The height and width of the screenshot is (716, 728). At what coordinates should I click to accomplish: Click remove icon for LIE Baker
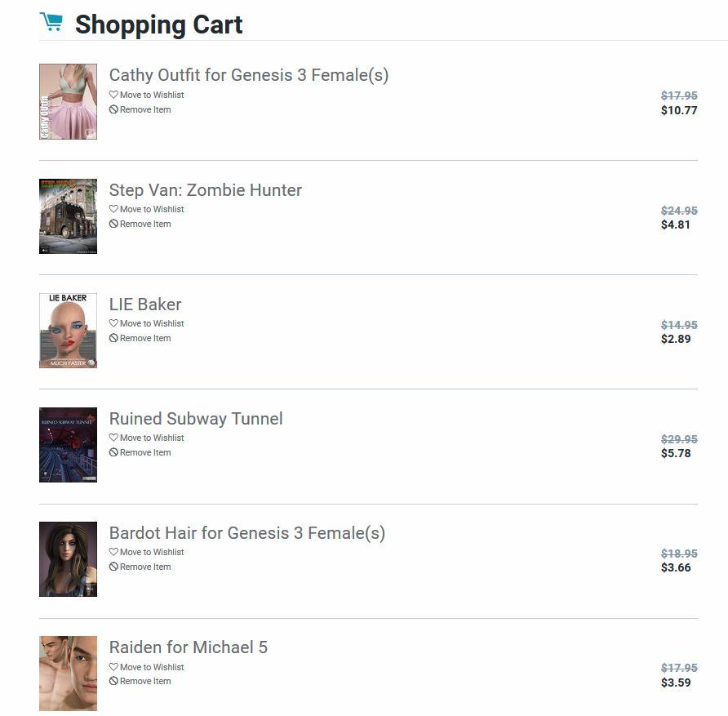coord(113,338)
